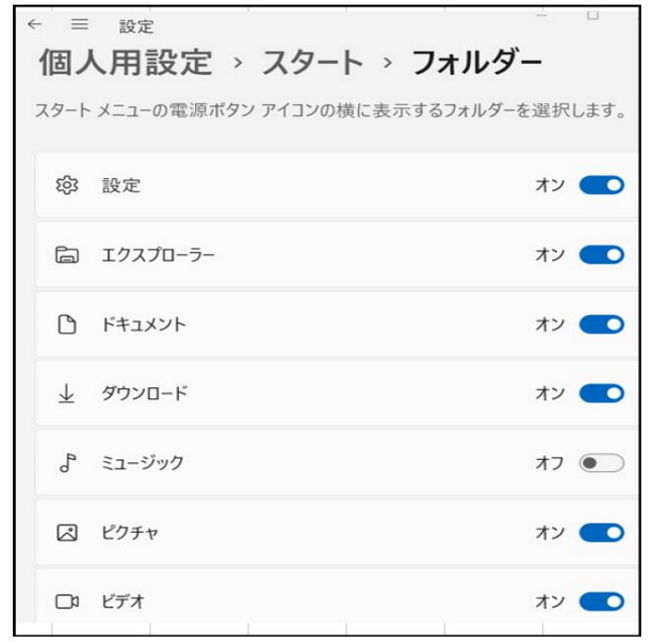Click the back arrow icon
This screenshot has height=644, width=652.
click(x=34, y=25)
